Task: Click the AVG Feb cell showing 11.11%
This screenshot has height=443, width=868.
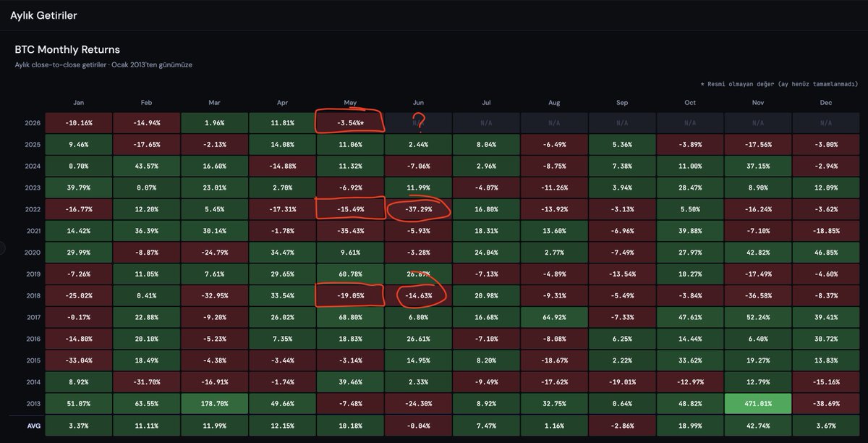Action: pos(146,426)
